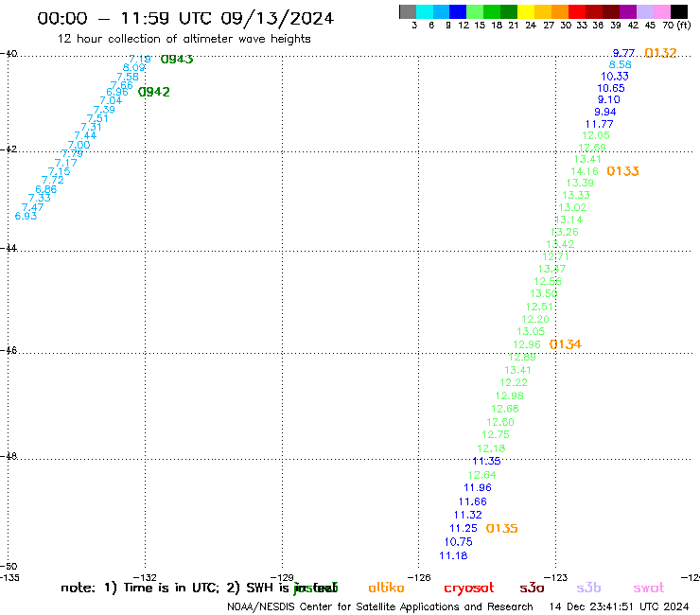700x615 pixels.
Task: Click the 7.19 wave height value
Action: pos(140,59)
